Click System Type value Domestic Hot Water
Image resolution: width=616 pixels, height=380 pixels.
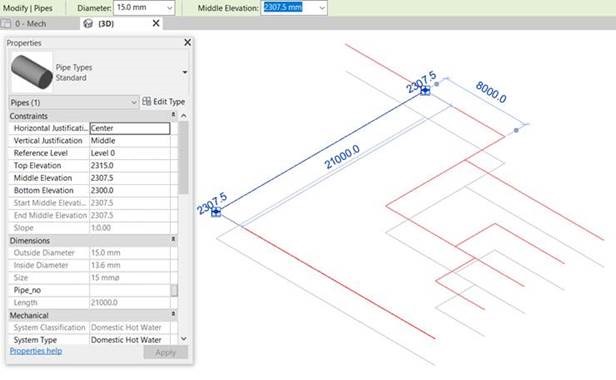(130, 340)
